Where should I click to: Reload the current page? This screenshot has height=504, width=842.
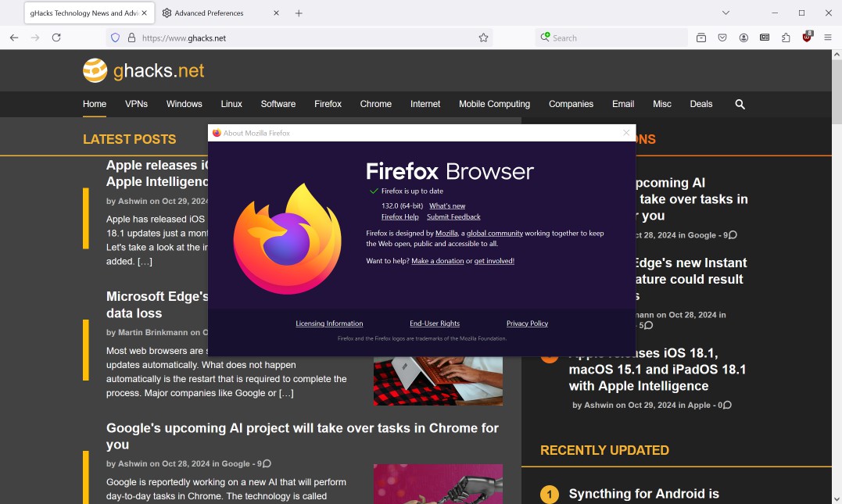coord(56,38)
